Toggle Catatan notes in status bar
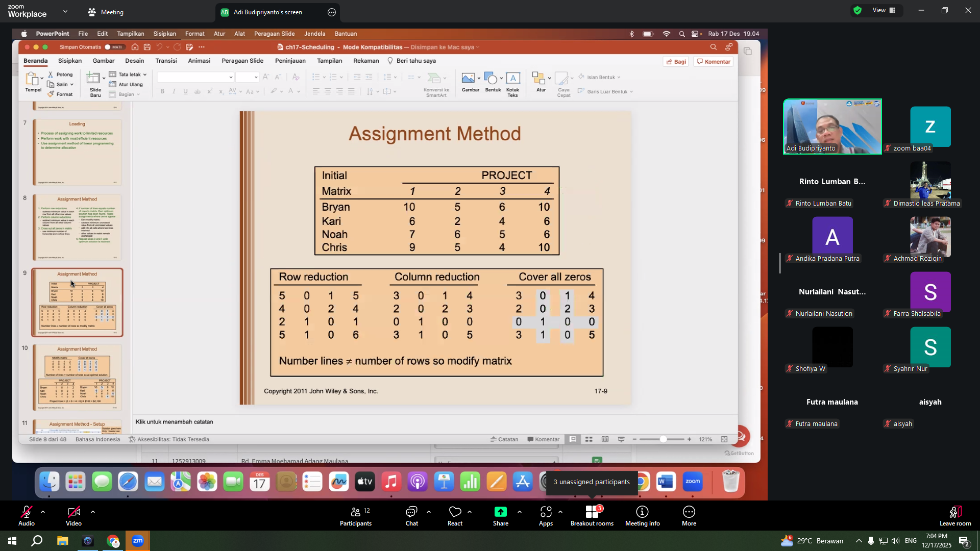Viewport: 980px width, 551px height. pyautogui.click(x=504, y=439)
